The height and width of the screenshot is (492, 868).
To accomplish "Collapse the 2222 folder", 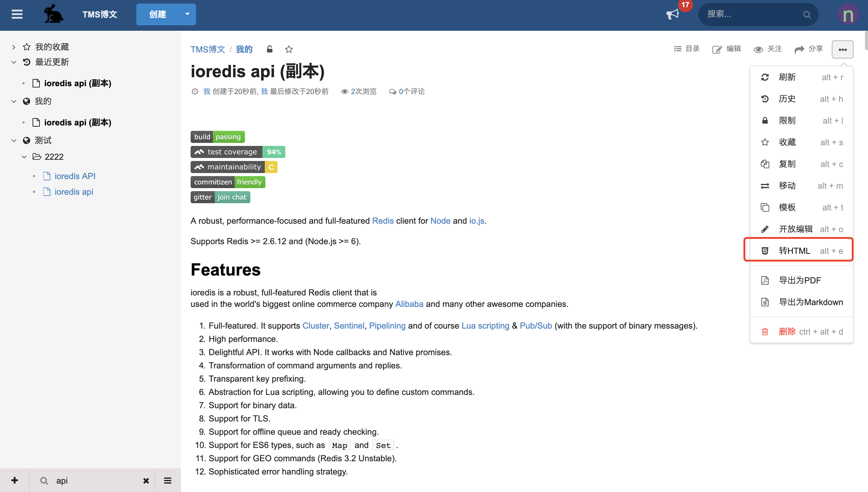I will click(24, 157).
